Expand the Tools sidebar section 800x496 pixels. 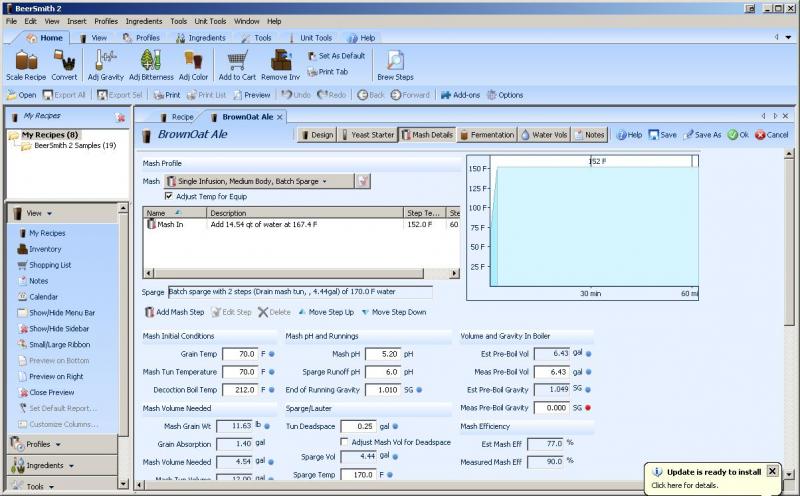[x=62, y=485]
